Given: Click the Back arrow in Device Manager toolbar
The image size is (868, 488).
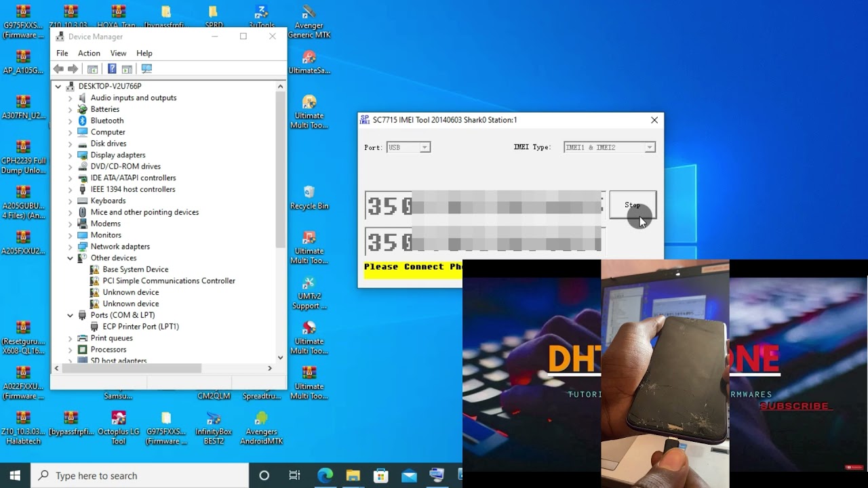Looking at the screenshot, I should (58, 69).
